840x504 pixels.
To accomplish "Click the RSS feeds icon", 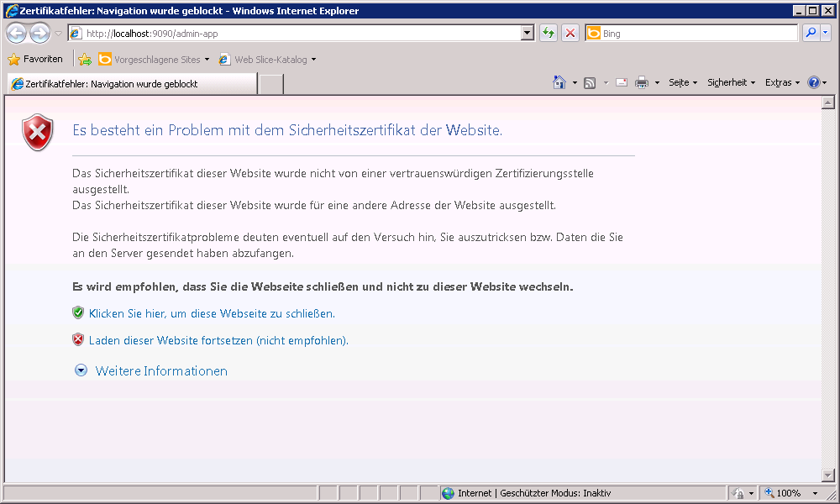I will [x=590, y=82].
